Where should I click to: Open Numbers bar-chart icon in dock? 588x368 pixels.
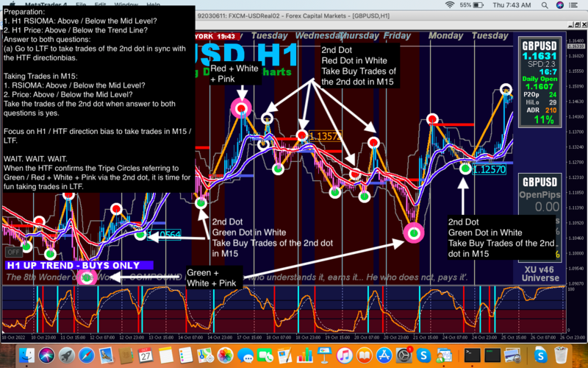[304, 355]
